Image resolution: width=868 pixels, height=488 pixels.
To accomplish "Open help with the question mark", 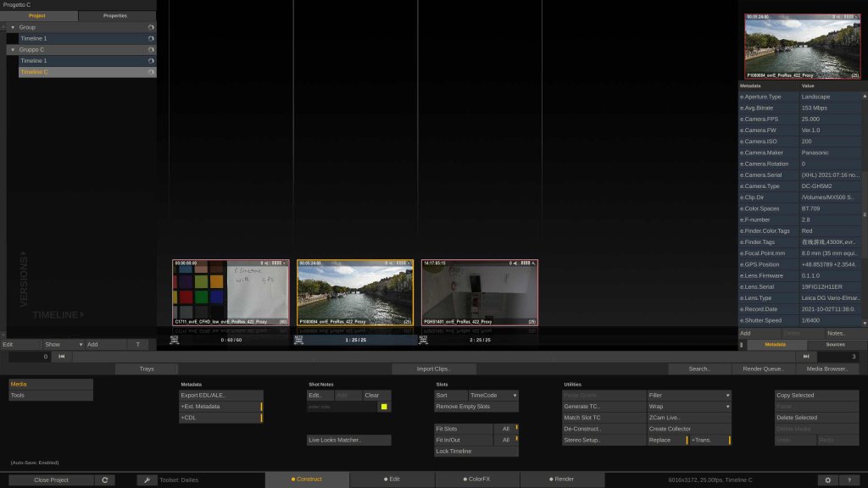I will point(849,480).
